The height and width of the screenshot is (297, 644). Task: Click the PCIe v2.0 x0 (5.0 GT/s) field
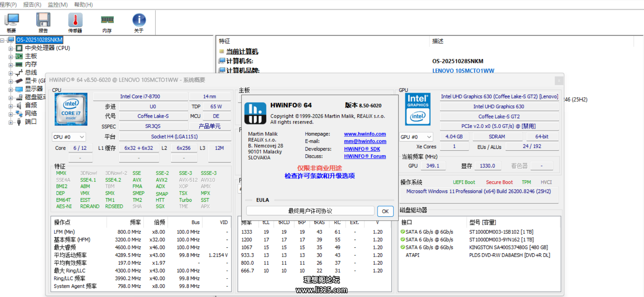tap(499, 126)
